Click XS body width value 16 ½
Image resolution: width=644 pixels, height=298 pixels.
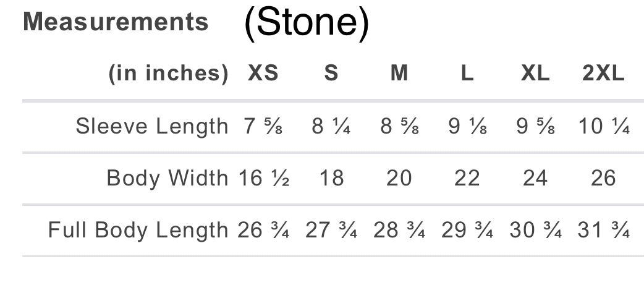pos(264,178)
